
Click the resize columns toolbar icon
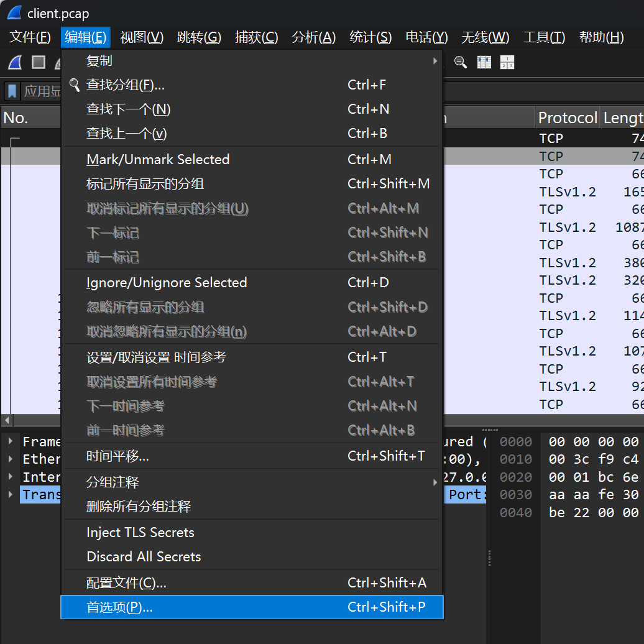click(484, 62)
